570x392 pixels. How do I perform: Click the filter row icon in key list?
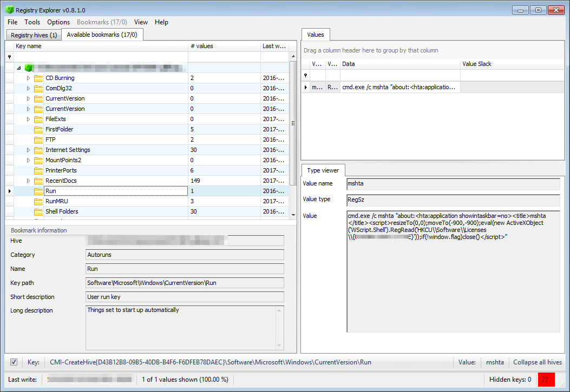coord(9,57)
